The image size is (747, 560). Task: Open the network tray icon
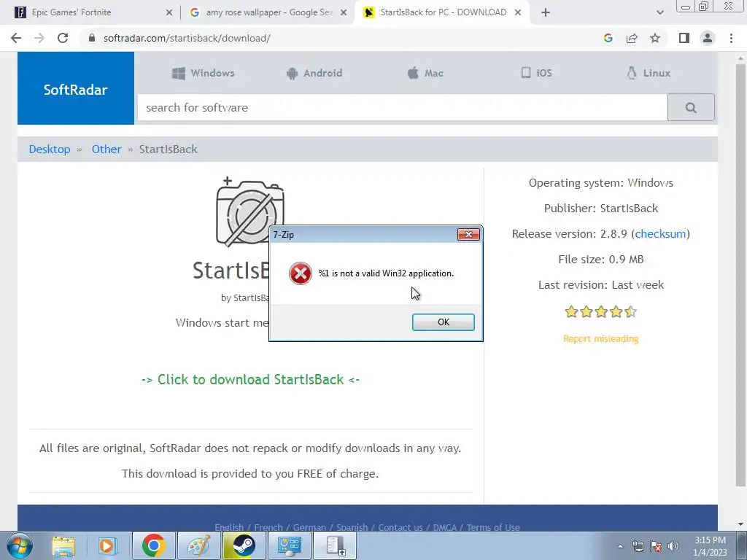pos(638,546)
